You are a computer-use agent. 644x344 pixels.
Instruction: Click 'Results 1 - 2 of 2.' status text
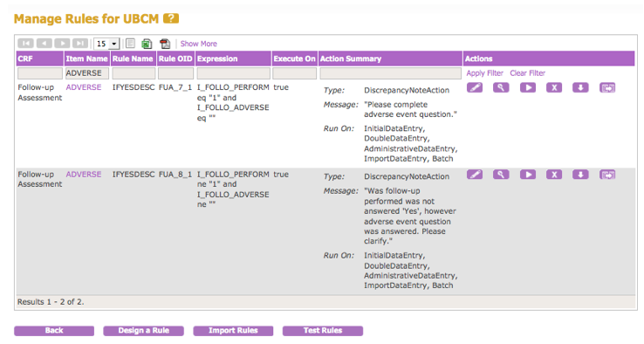51,302
